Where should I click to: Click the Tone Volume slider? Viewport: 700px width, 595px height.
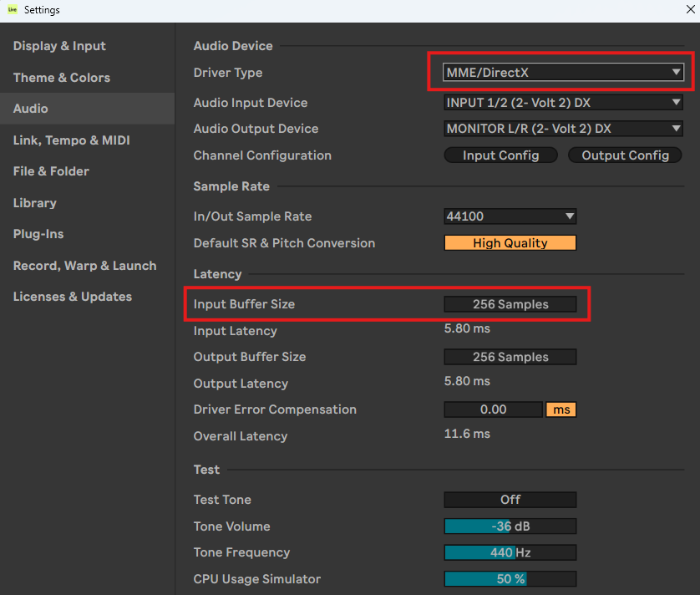pos(510,526)
